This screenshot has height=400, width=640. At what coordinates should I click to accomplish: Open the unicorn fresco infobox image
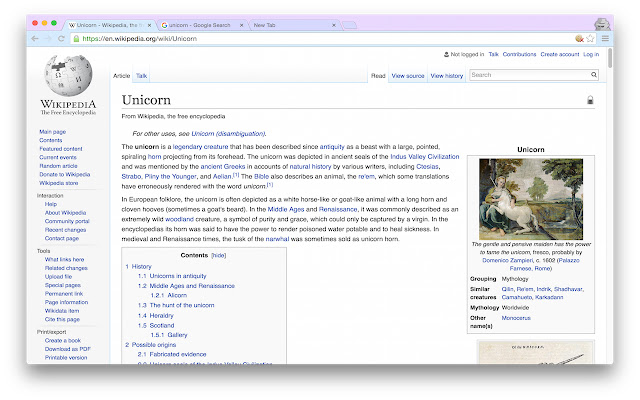tap(531, 199)
